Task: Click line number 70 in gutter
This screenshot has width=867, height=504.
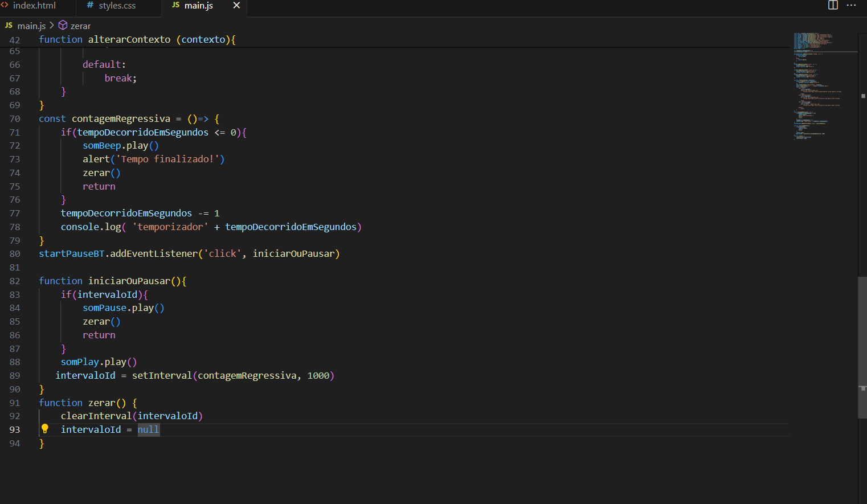Action: (15, 119)
